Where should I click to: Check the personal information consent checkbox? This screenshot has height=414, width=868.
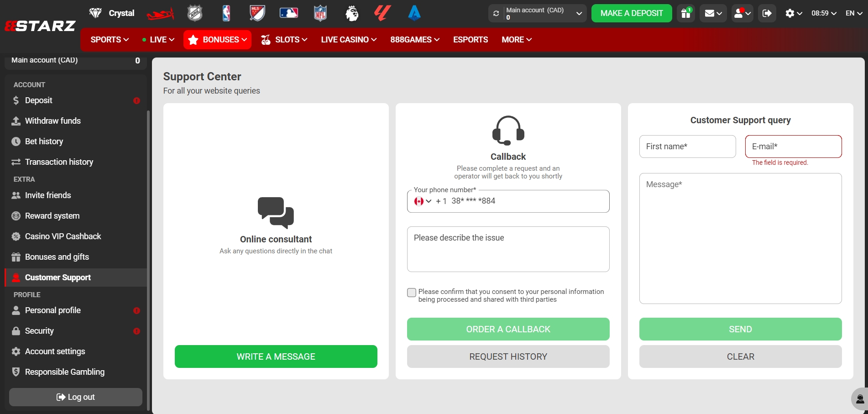pyautogui.click(x=412, y=293)
